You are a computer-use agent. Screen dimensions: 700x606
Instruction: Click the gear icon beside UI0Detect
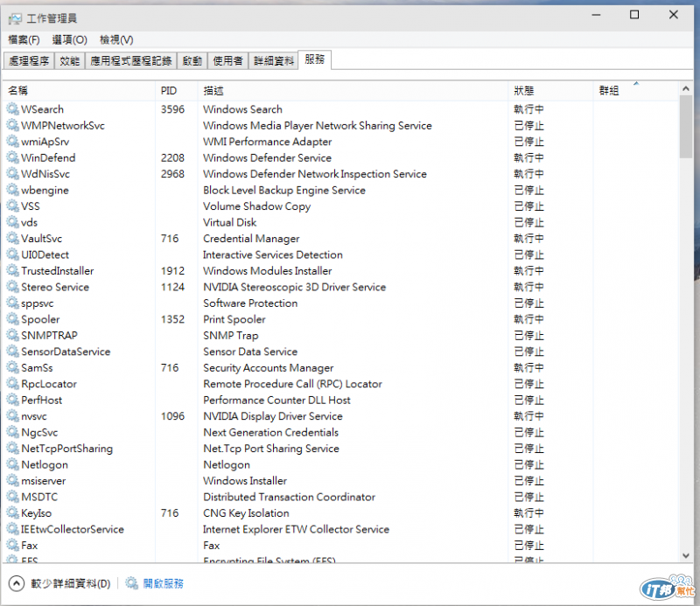pos(12,254)
